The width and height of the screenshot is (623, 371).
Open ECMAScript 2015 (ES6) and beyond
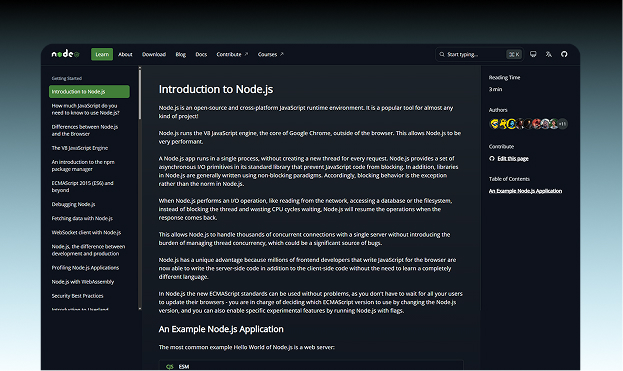coord(82,186)
